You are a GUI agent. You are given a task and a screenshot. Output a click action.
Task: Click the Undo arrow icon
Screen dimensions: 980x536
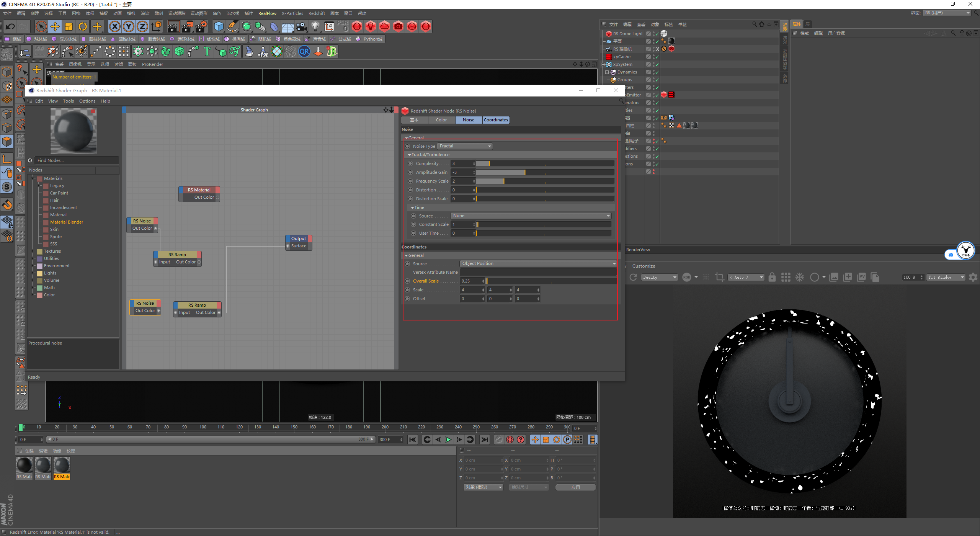[10, 26]
